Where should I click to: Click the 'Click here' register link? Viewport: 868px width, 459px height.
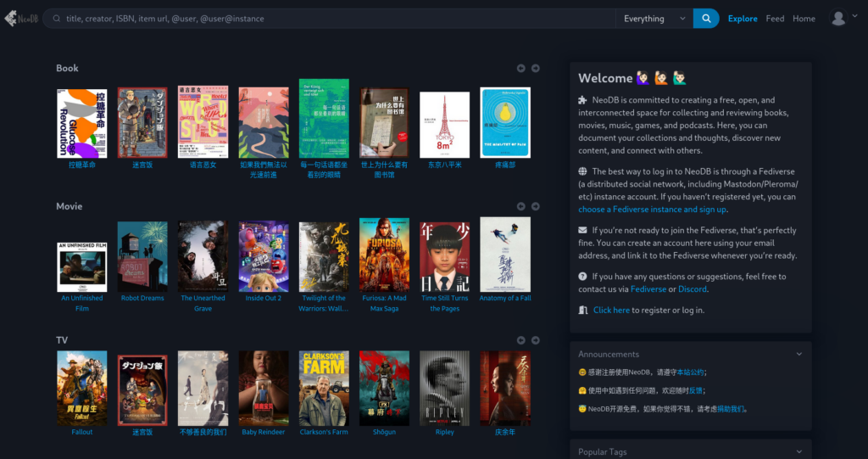pos(611,311)
